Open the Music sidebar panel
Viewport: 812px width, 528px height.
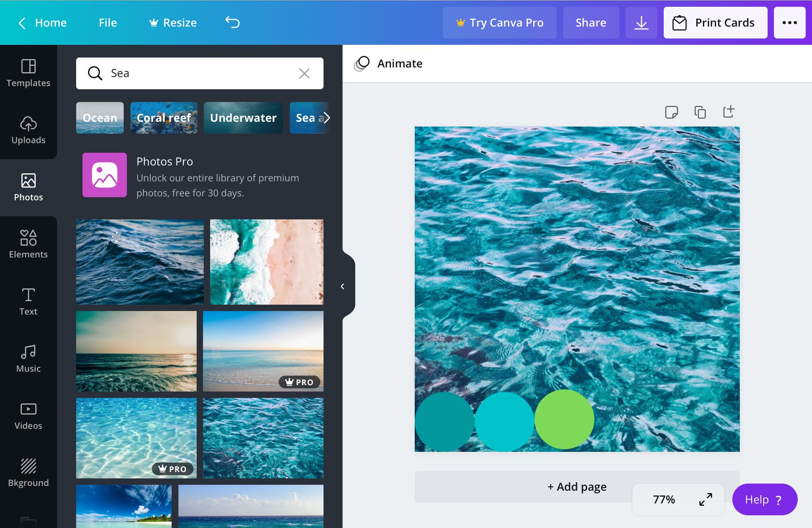[x=28, y=359]
